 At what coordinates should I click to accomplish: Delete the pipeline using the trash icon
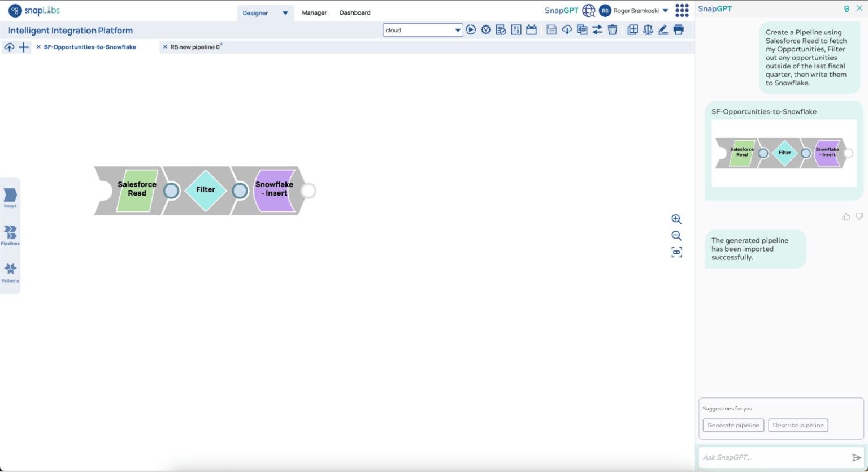point(613,29)
